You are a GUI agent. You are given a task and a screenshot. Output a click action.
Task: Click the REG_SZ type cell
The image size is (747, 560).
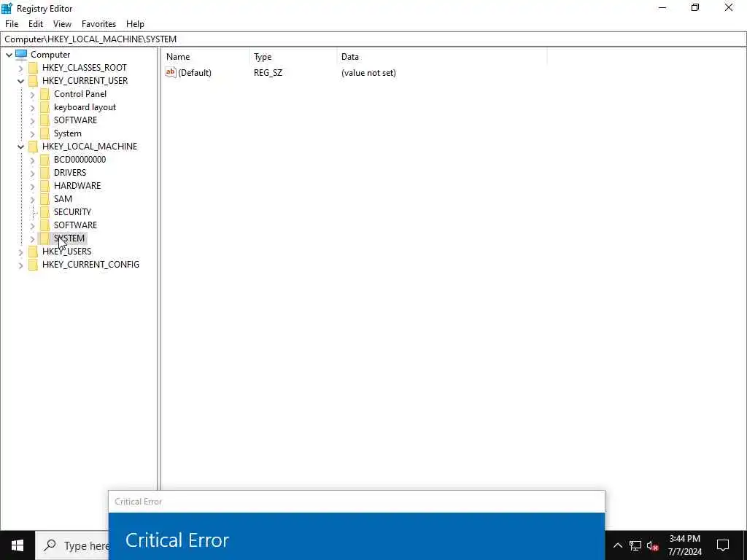268,72
